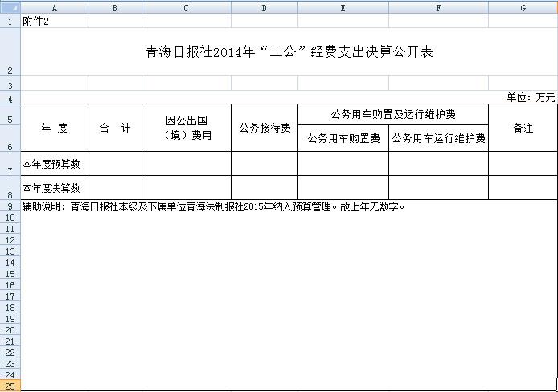Select row 9 header
The height and width of the screenshot is (392, 558).
pos(10,206)
